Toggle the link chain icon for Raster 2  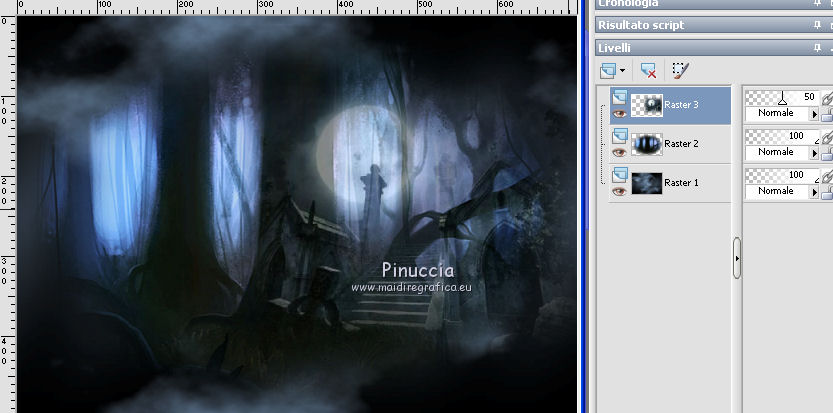[x=827, y=137]
